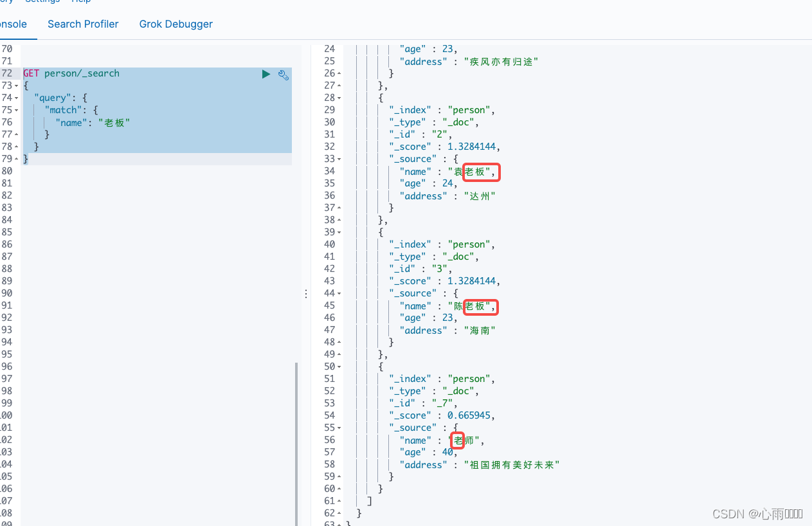Screen dimensions: 812x526
Task: Run the GET person/_search request
Action: 266,74
